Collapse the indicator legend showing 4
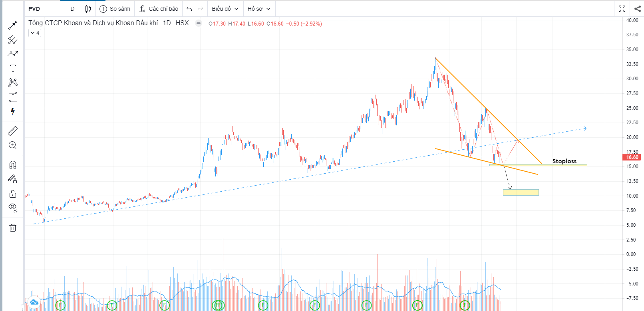This screenshot has width=644, height=311. coord(35,33)
